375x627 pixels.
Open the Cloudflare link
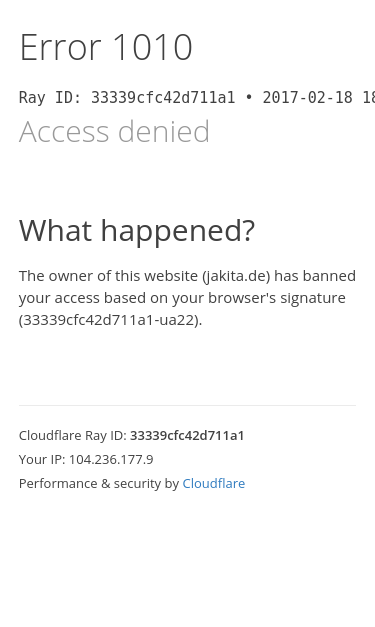click(213, 483)
